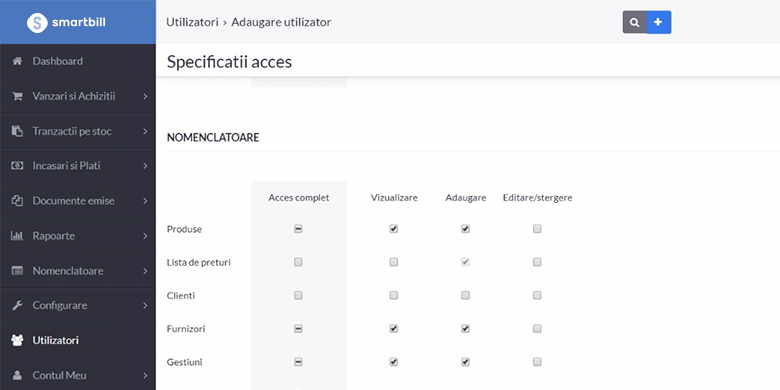
Task: Click the money icon beside Incasari si Plati
Action: (17, 166)
